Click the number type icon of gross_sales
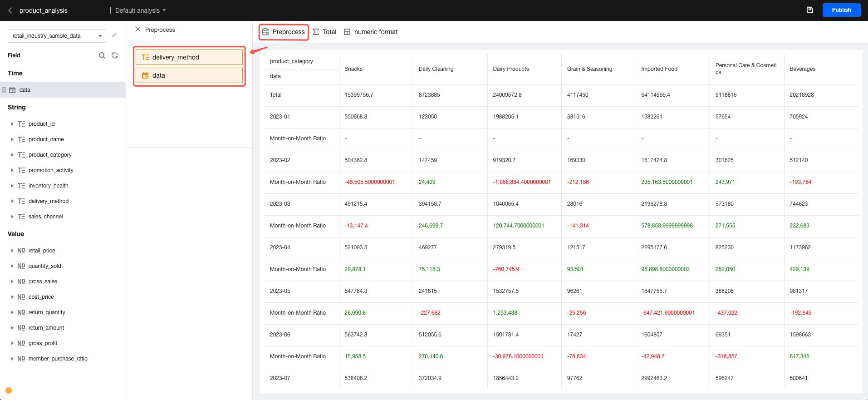The width and height of the screenshot is (868, 400). (x=21, y=281)
